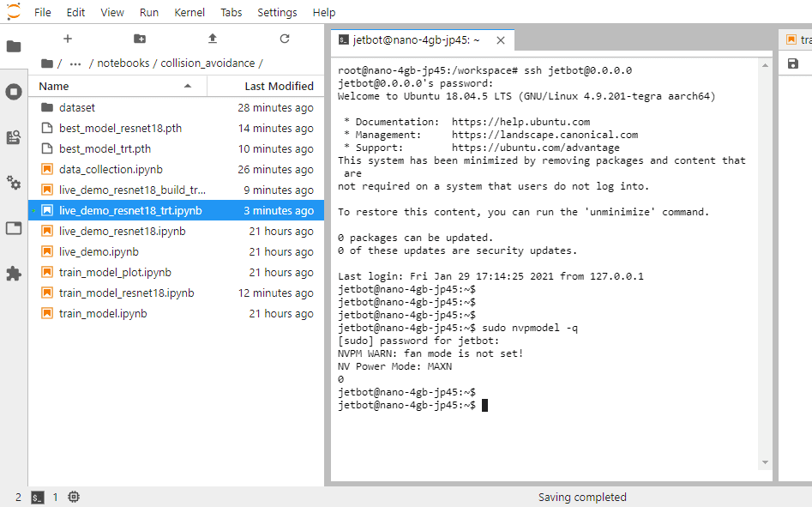Click 'sudo nvpmodel -q' command text

pos(530,328)
